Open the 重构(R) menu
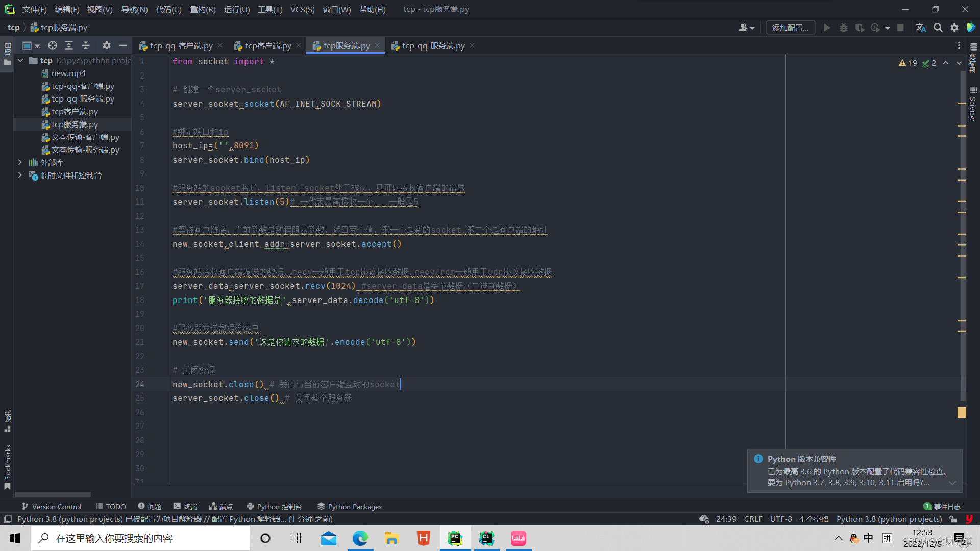The image size is (980, 551). 203,9
